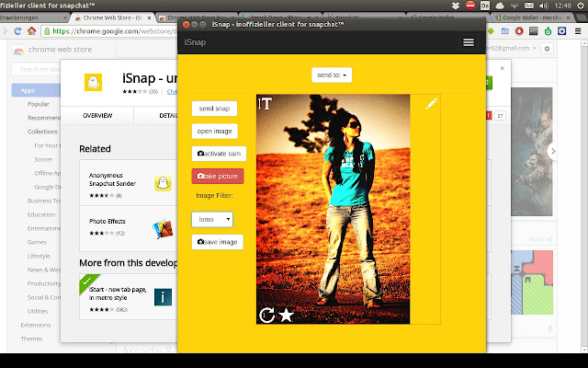Open the 'De' keyboard layout indicator
This screenshot has height=368, width=588.
point(485,6)
